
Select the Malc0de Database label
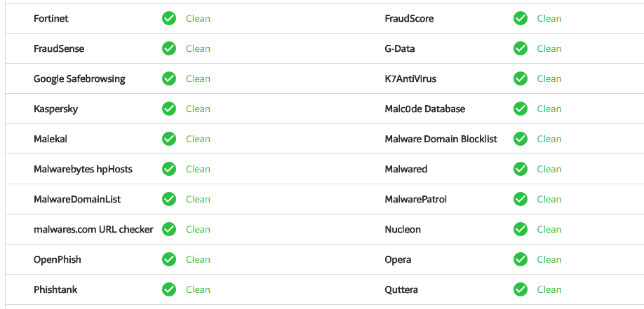[425, 109]
